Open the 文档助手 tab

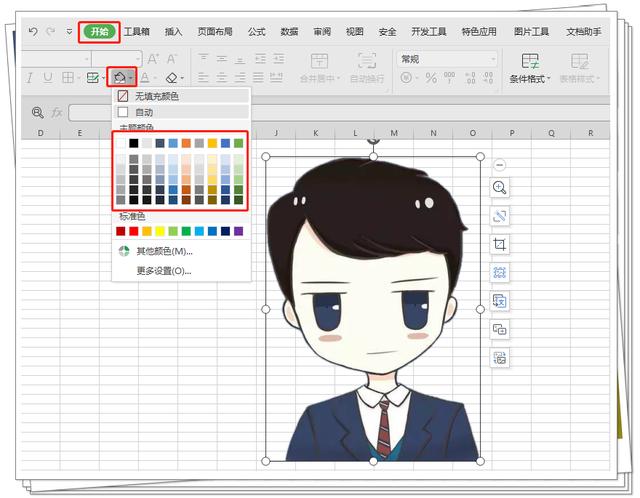click(583, 31)
